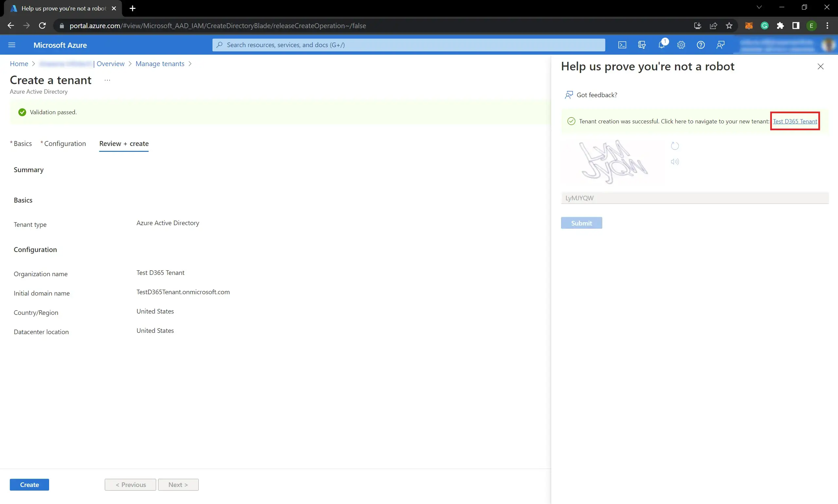This screenshot has width=838, height=504.
Task: Click the Got feedback link
Action: pyautogui.click(x=597, y=95)
